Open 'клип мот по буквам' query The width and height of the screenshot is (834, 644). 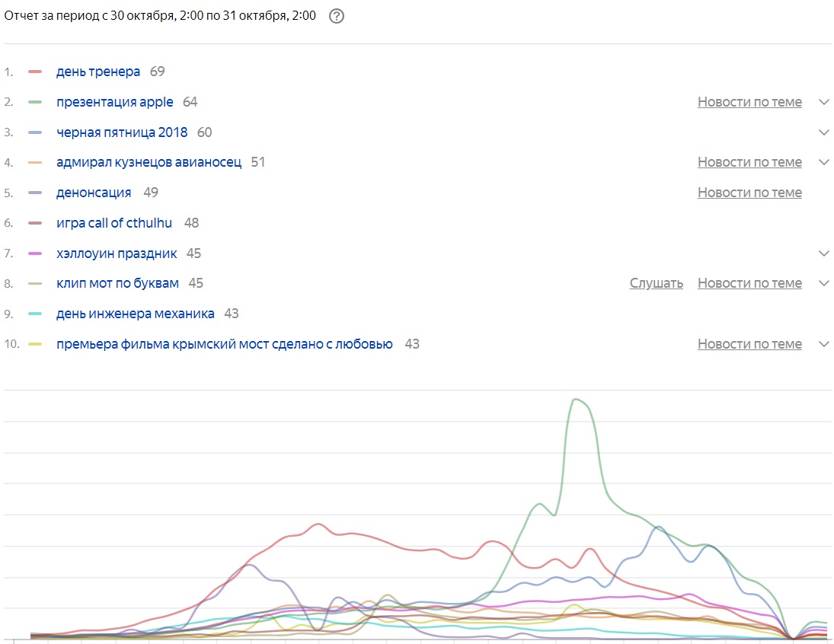pos(117,283)
